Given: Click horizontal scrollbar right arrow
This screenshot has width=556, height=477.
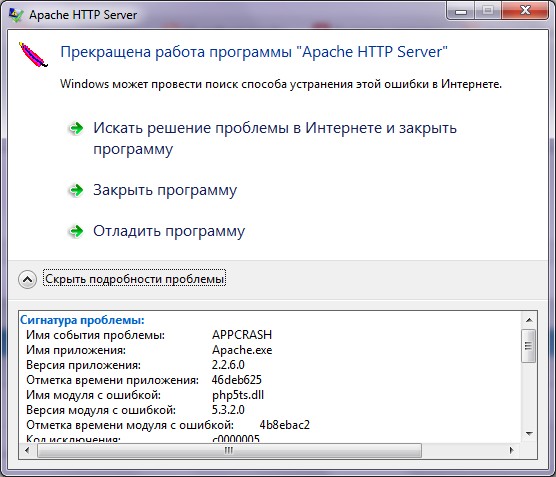Looking at the screenshot, I should click(511, 450).
